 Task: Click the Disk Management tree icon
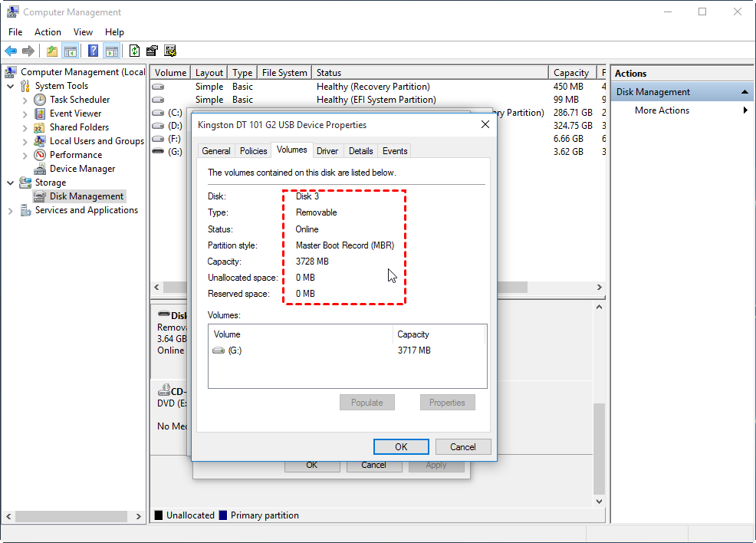coord(40,196)
